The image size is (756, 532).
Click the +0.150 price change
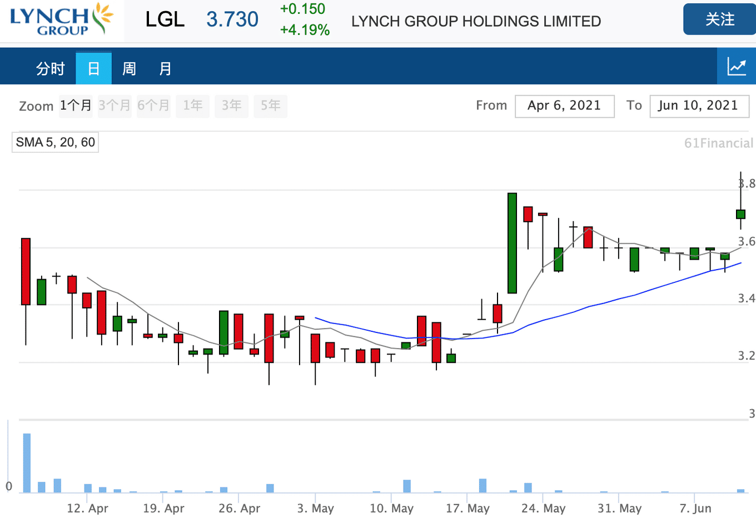[302, 9]
